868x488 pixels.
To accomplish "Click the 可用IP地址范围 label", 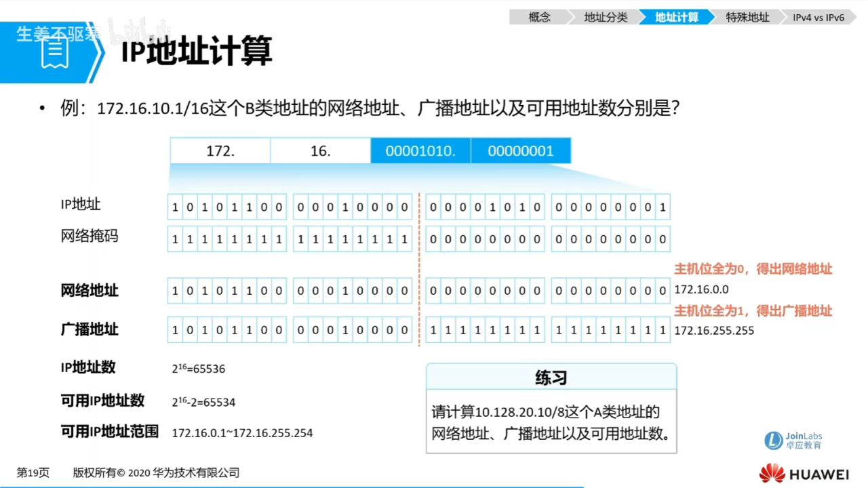I will click(x=110, y=432).
